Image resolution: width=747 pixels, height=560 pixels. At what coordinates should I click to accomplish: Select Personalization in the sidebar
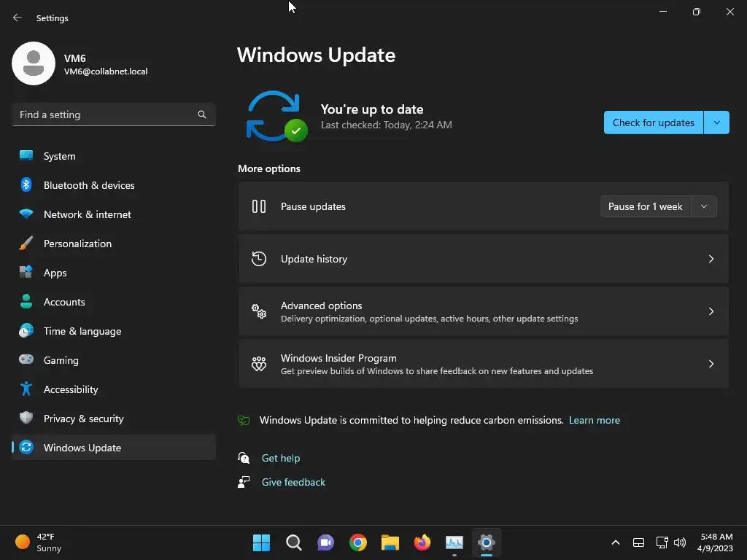click(113, 244)
